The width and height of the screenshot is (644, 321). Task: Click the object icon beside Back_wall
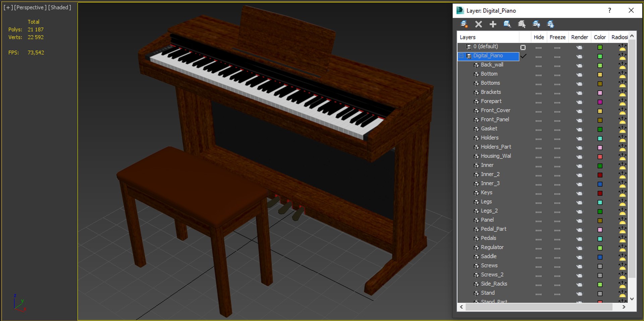point(476,65)
